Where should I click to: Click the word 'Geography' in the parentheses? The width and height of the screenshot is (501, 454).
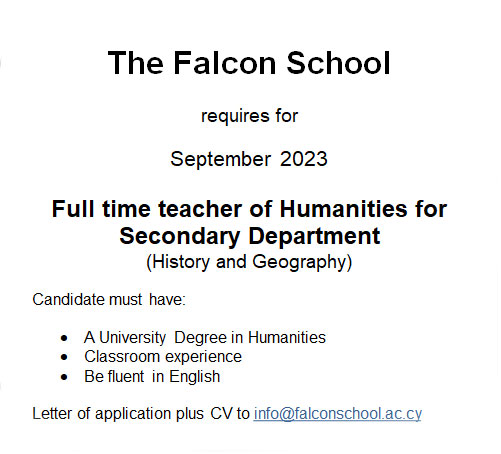coord(299,262)
